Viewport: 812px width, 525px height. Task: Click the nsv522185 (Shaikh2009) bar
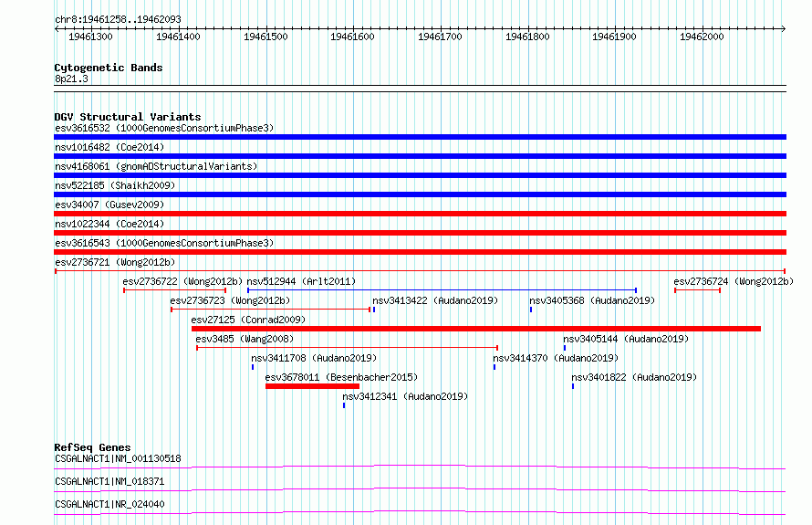420,194
